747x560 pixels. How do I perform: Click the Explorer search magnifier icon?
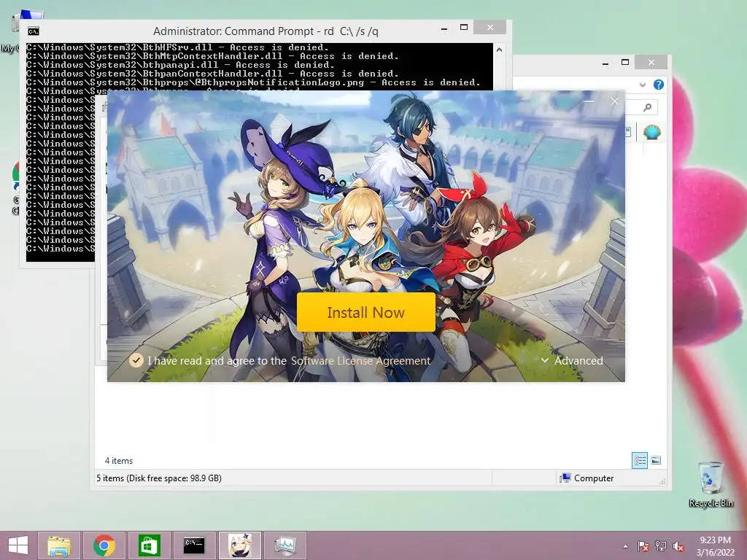[x=647, y=108]
